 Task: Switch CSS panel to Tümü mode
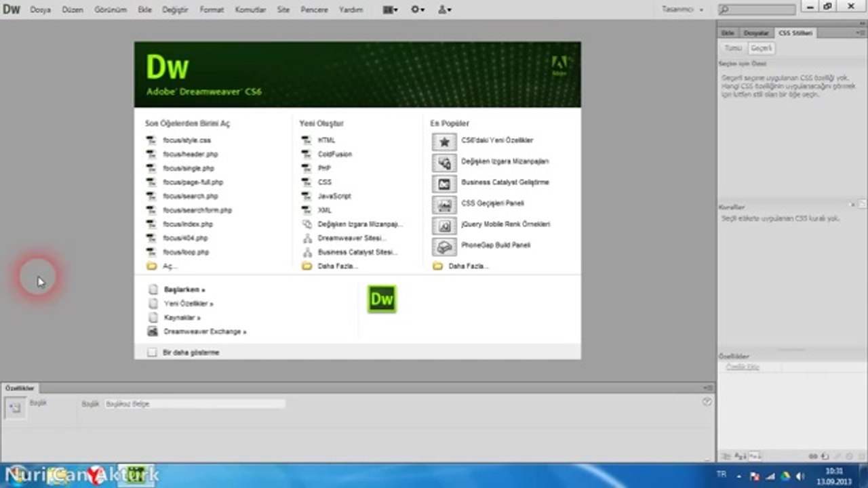[733, 49]
